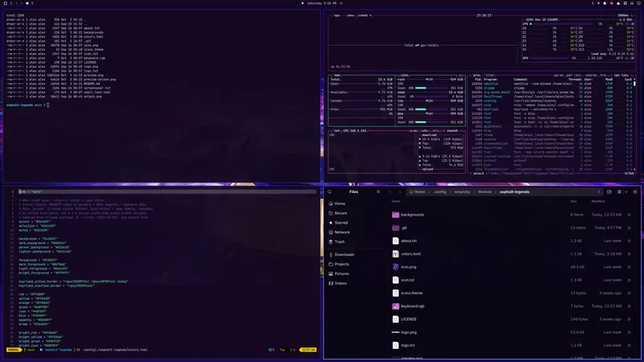Star the icons.theme file
This screenshot has width=644, height=362.
[x=629, y=293]
